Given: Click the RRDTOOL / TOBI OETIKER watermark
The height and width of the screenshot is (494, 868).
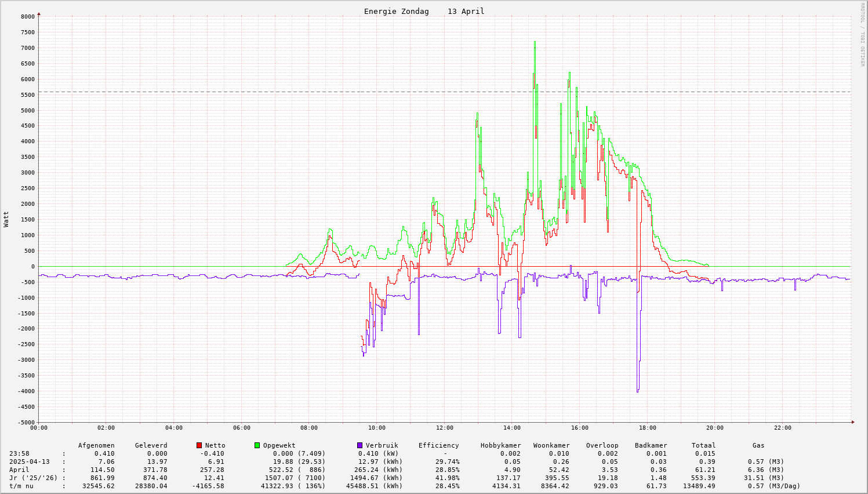Looking at the screenshot, I should tap(862, 34).
